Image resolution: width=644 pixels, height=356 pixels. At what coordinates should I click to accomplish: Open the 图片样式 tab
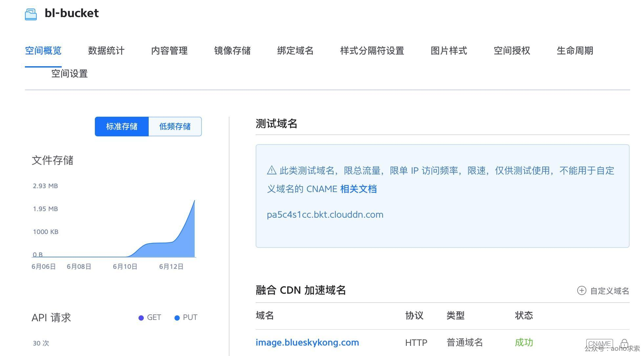click(x=449, y=51)
